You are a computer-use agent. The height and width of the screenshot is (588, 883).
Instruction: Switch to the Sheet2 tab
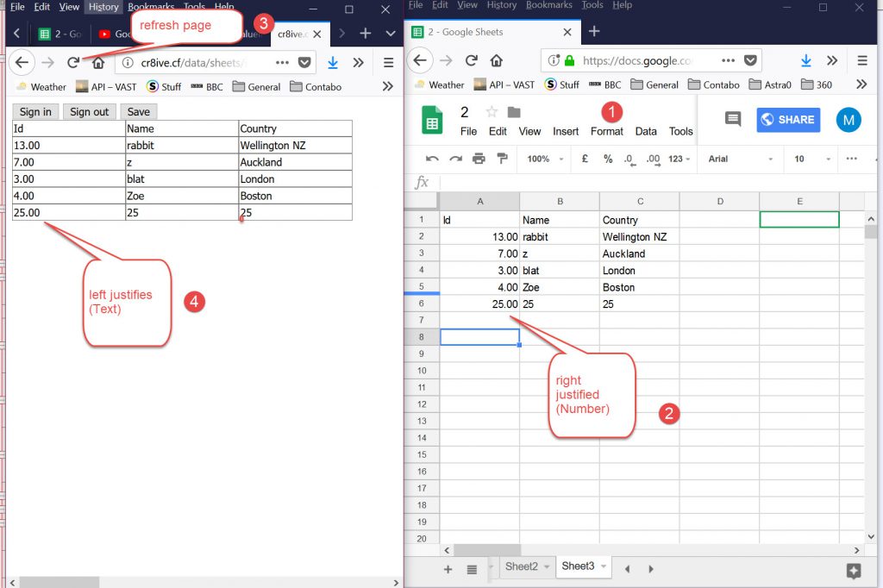point(521,566)
